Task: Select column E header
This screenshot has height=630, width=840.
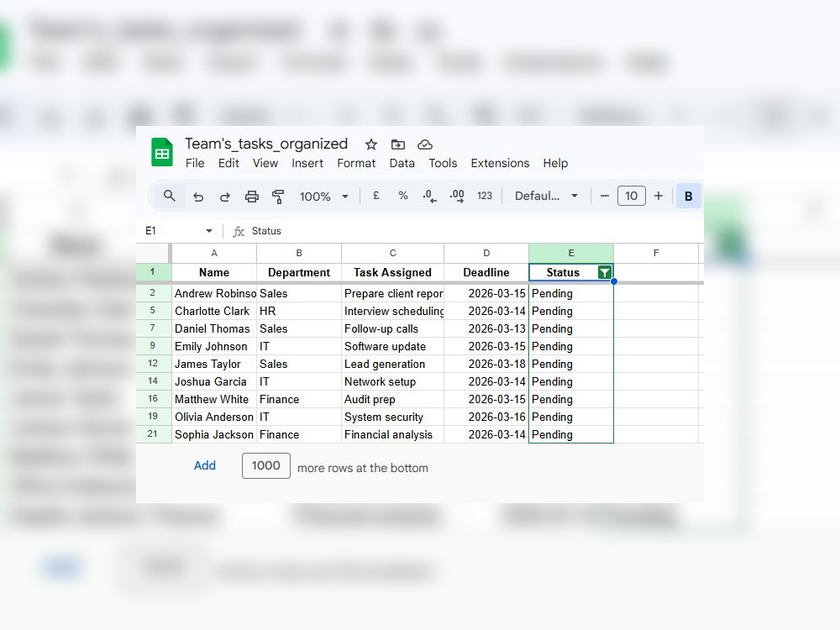Action: coord(571,253)
